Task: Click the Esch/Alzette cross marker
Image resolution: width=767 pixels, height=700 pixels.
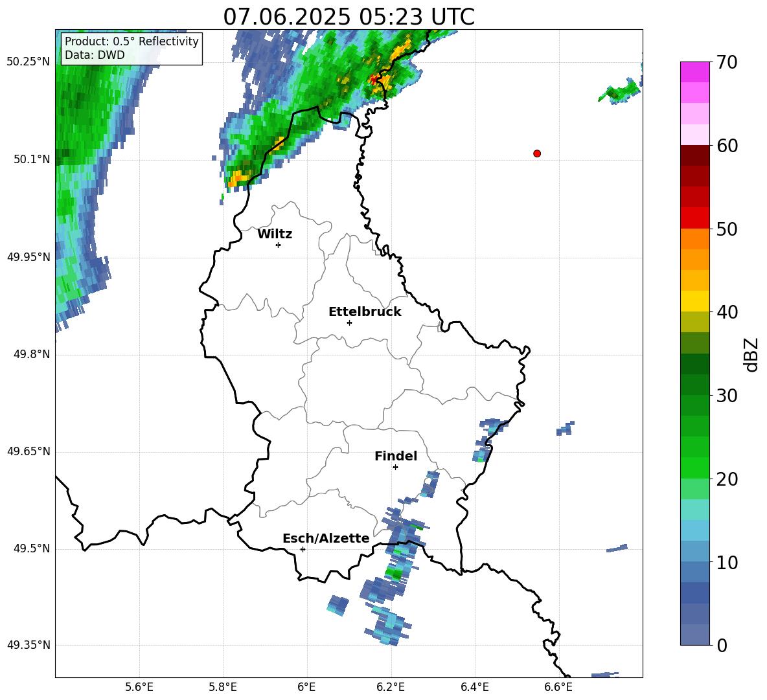Action: (303, 549)
